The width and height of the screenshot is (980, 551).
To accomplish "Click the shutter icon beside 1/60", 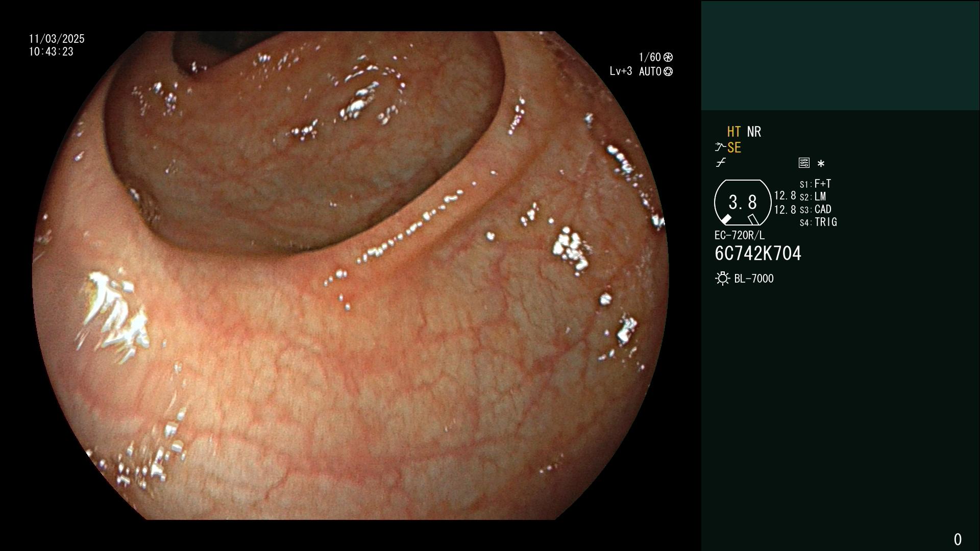I will (x=668, y=57).
